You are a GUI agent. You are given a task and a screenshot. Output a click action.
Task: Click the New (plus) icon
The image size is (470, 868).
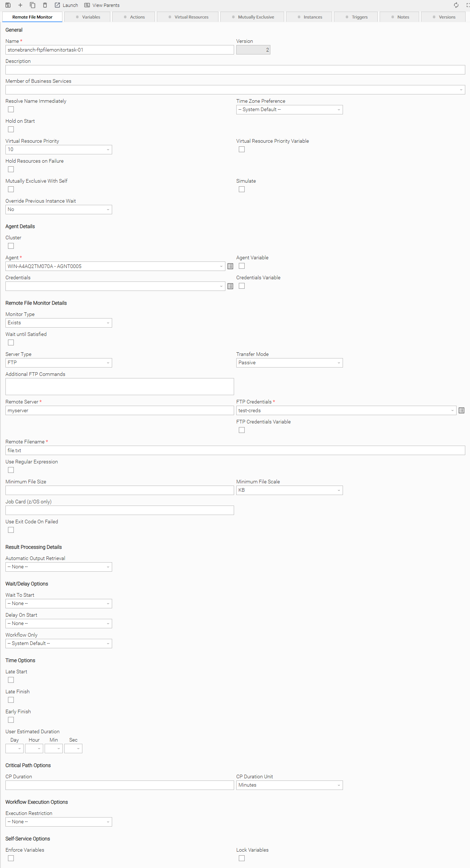point(20,5)
